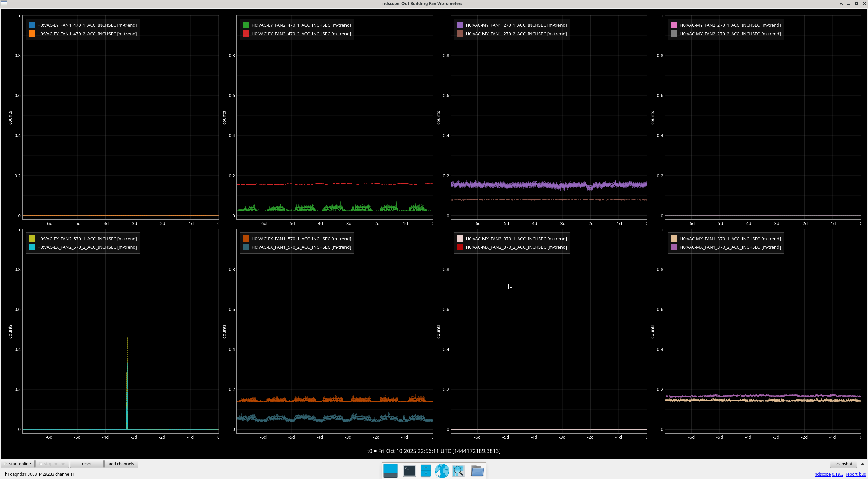The height and width of the screenshot is (479, 868).
Task: Click the add channels button
Action: click(121, 464)
